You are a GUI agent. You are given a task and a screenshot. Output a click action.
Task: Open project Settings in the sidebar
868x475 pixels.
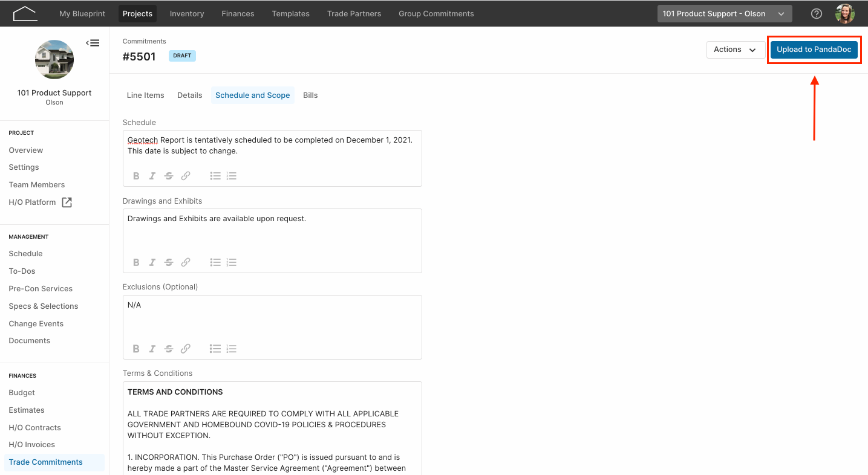[24, 167]
